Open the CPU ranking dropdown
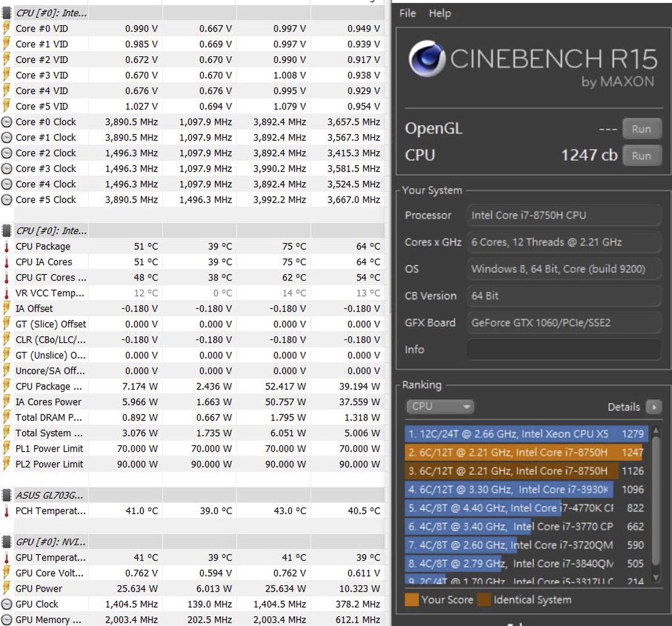The image size is (672, 626). [x=440, y=406]
